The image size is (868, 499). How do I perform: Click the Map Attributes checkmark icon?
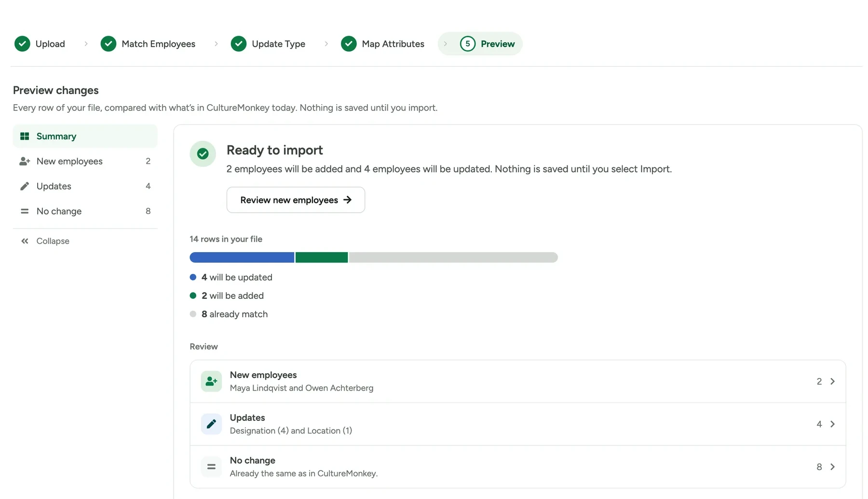tap(349, 44)
